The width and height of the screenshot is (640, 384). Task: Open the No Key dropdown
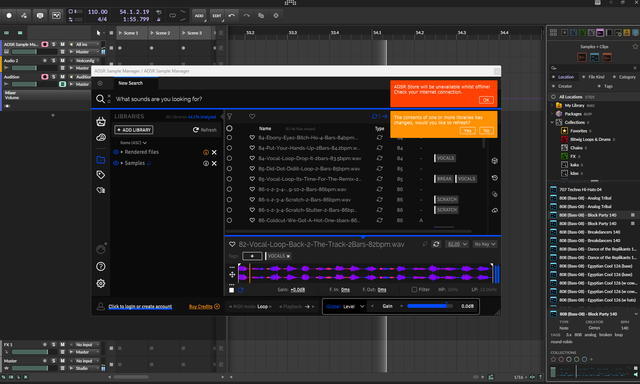coord(484,244)
